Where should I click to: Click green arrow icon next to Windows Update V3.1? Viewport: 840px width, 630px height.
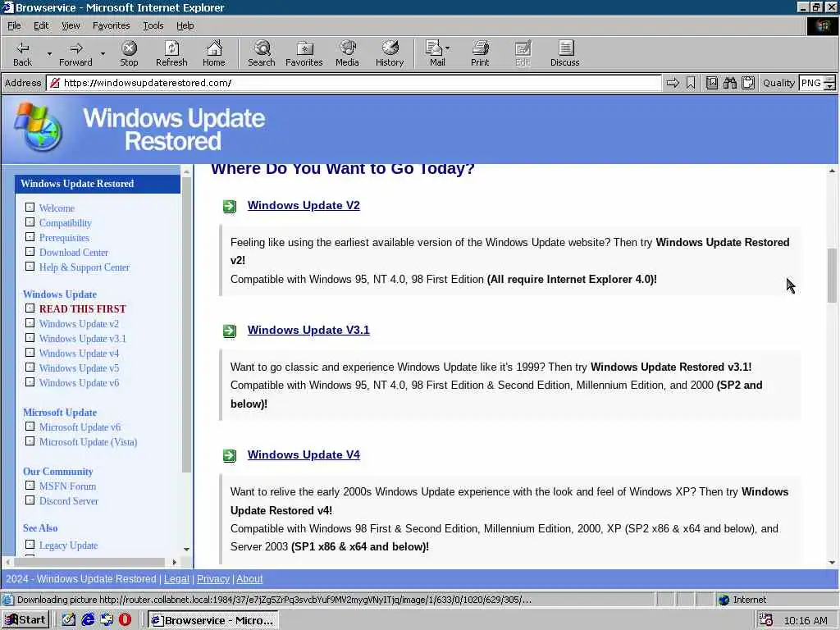pyautogui.click(x=230, y=331)
